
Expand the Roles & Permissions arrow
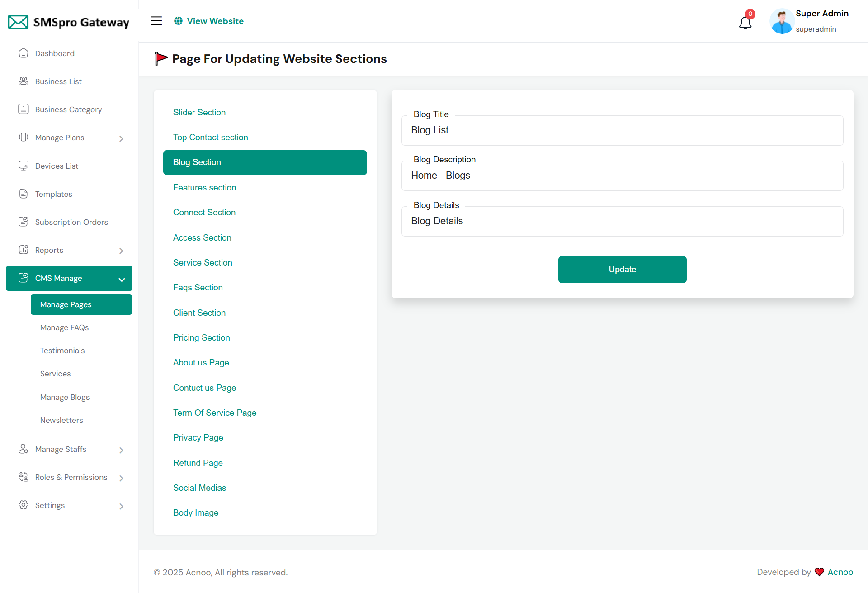tap(121, 478)
